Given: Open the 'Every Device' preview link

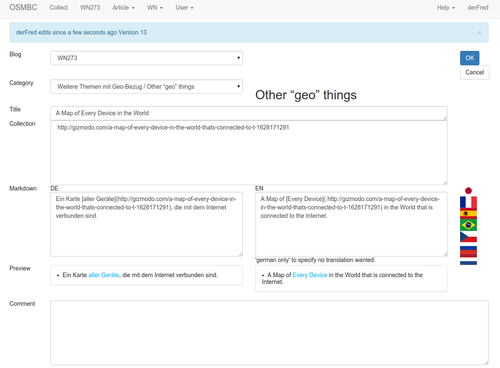Looking at the screenshot, I should (x=310, y=275).
